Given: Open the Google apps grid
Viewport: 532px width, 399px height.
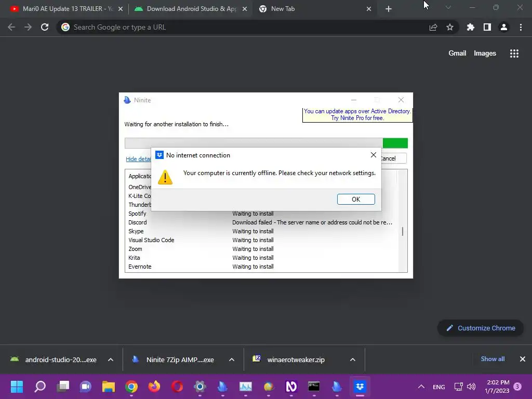Looking at the screenshot, I should click(514, 54).
